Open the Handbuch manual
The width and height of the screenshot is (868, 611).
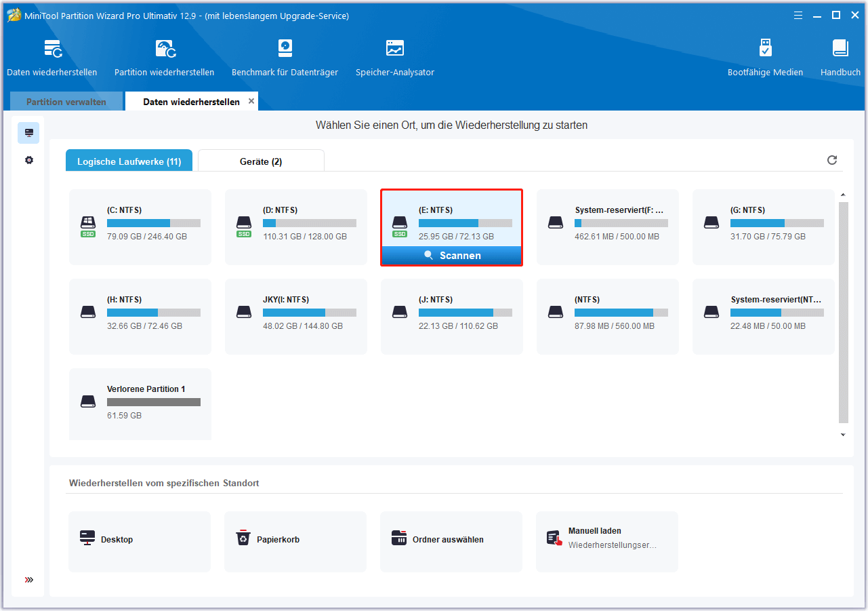tap(840, 58)
